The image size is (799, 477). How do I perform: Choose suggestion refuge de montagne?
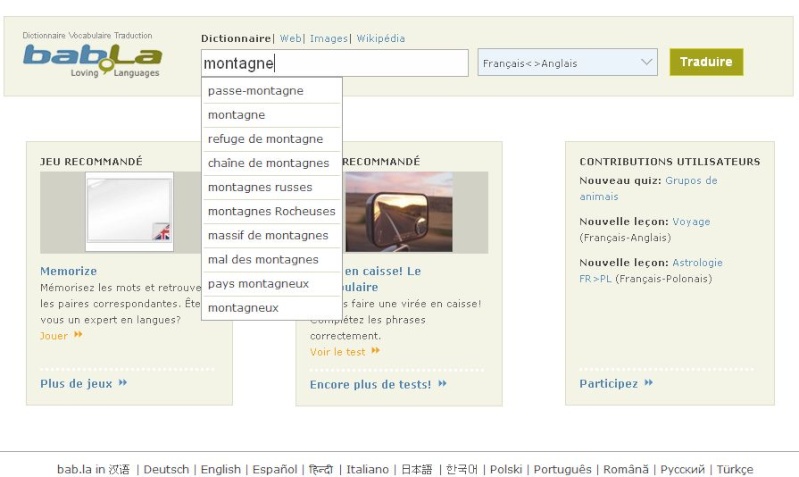pyautogui.click(x=272, y=139)
